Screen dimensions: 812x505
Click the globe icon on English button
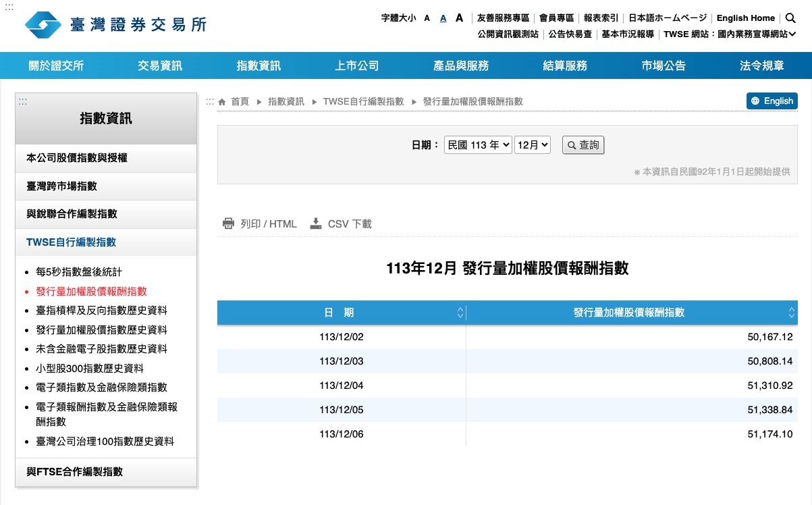tap(754, 100)
